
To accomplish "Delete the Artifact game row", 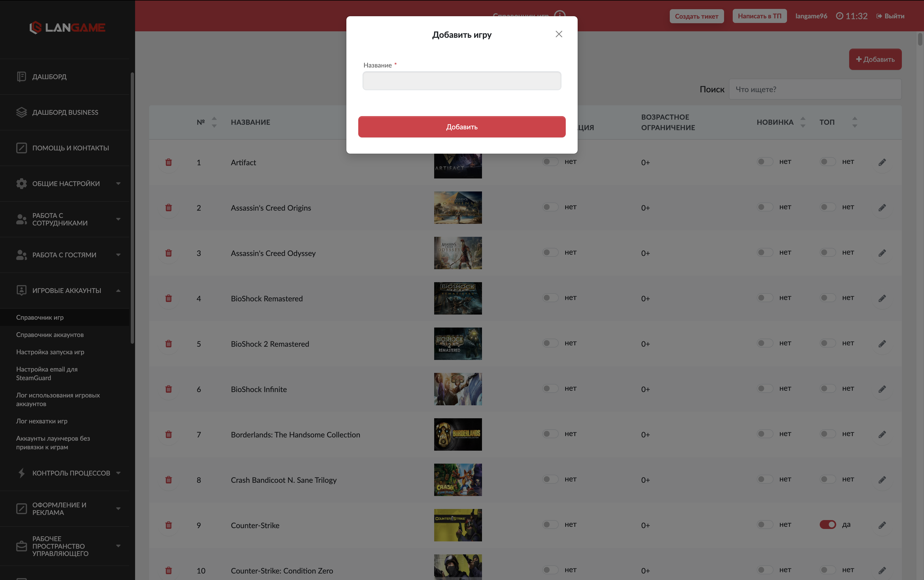I will pos(168,162).
